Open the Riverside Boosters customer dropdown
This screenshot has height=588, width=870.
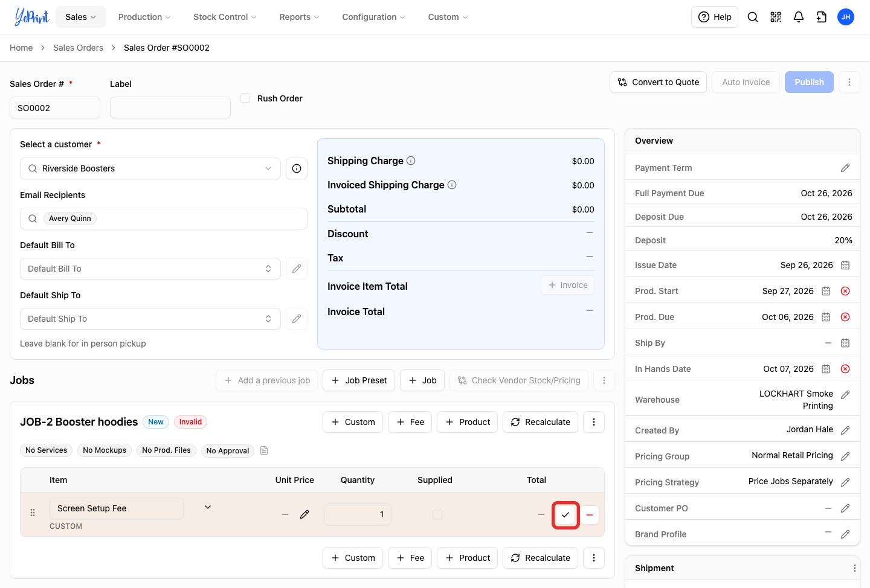[150, 168]
